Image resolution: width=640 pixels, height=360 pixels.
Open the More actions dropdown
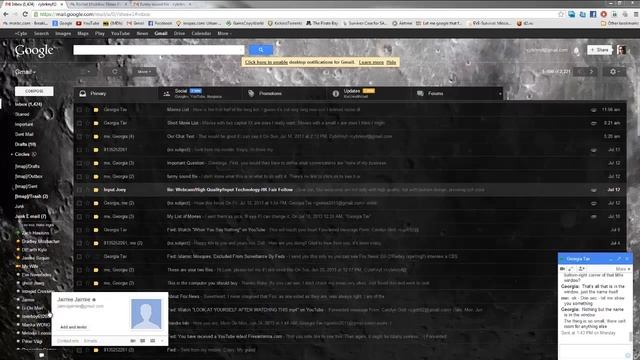coord(144,72)
